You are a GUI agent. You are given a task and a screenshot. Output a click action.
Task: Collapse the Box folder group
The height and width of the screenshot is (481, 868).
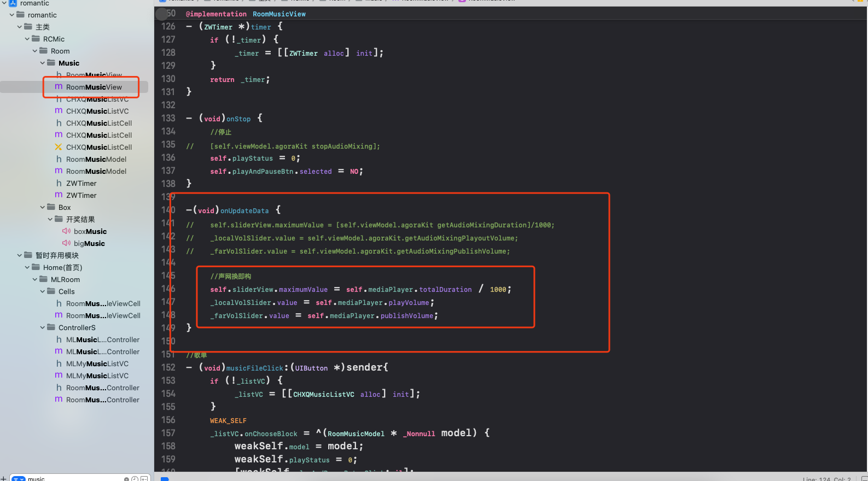point(43,207)
